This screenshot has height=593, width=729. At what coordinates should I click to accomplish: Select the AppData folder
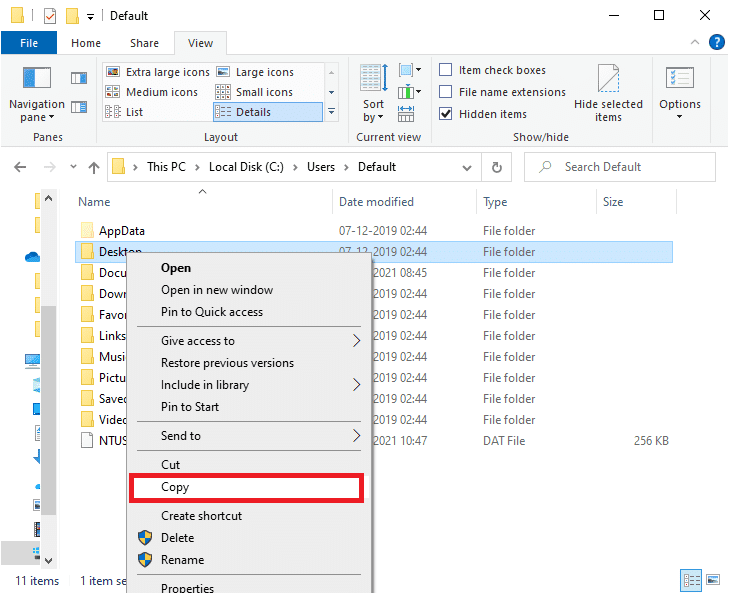[x=122, y=231]
